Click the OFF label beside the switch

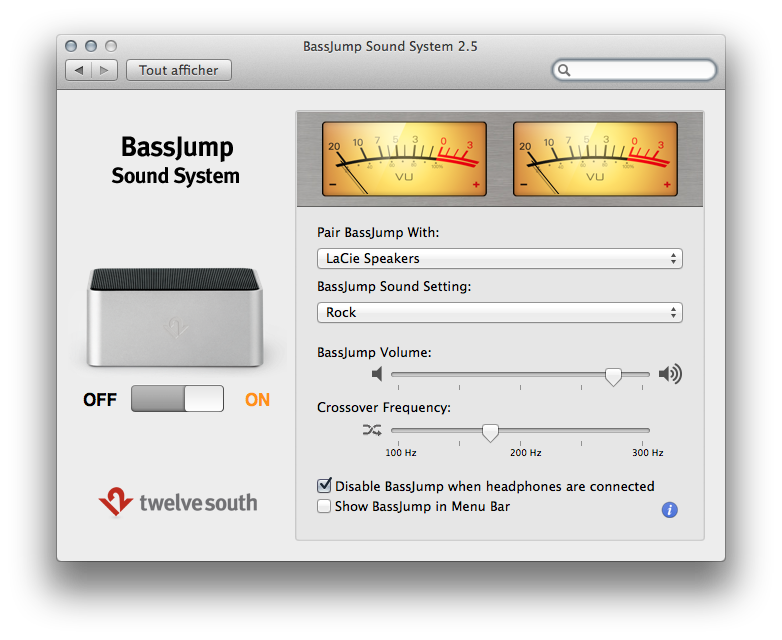tap(100, 400)
